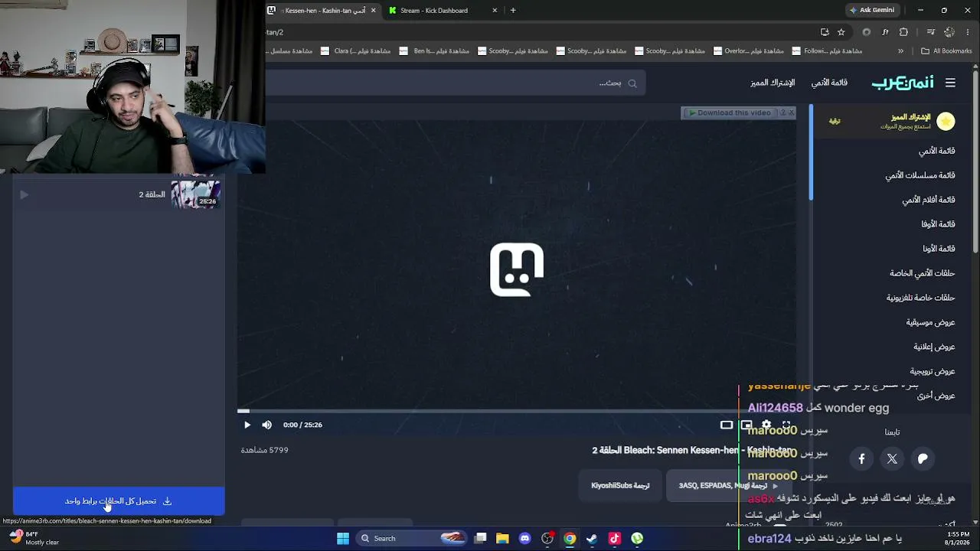This screenshot has width=980, height=551.
Task: Select الحلقة 2 episode title
Action: point(152,194)
